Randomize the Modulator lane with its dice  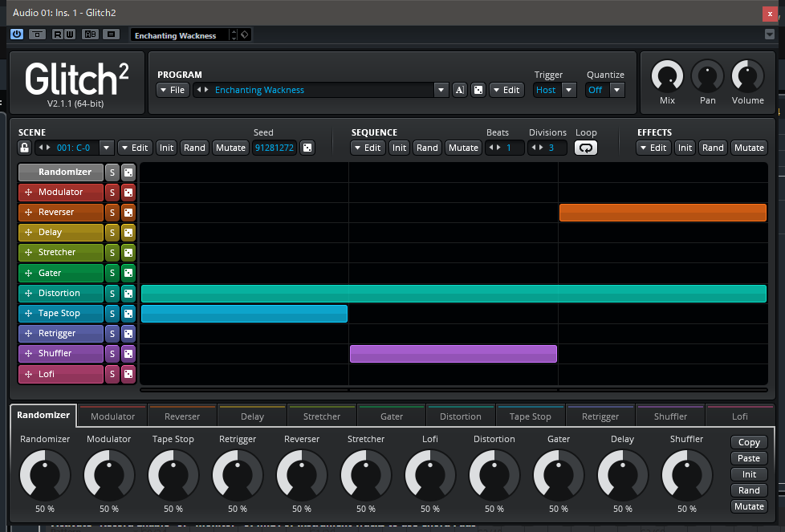(x=128, y=193)
